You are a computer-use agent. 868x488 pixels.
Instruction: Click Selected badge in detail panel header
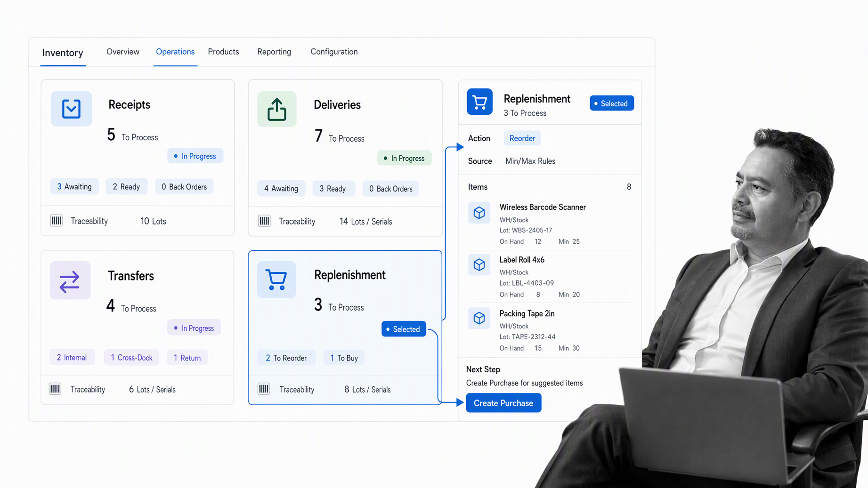[x=611, y=104]
